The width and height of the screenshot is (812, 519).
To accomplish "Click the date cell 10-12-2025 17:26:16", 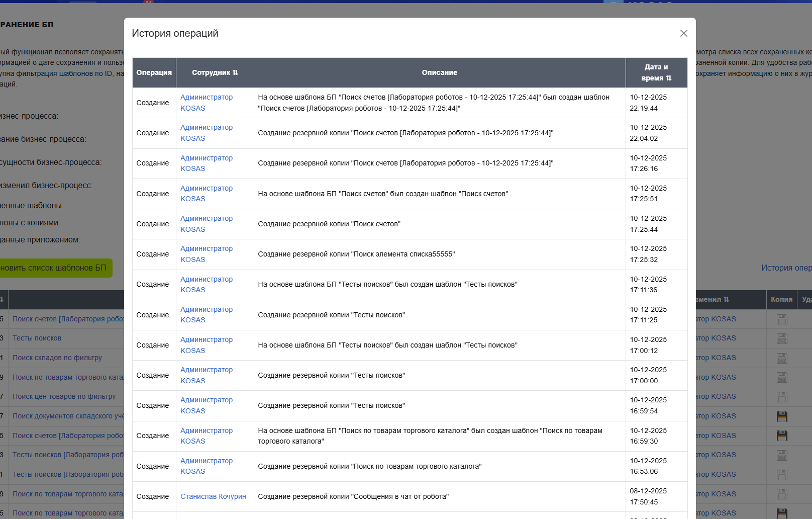I will (656, 163).
